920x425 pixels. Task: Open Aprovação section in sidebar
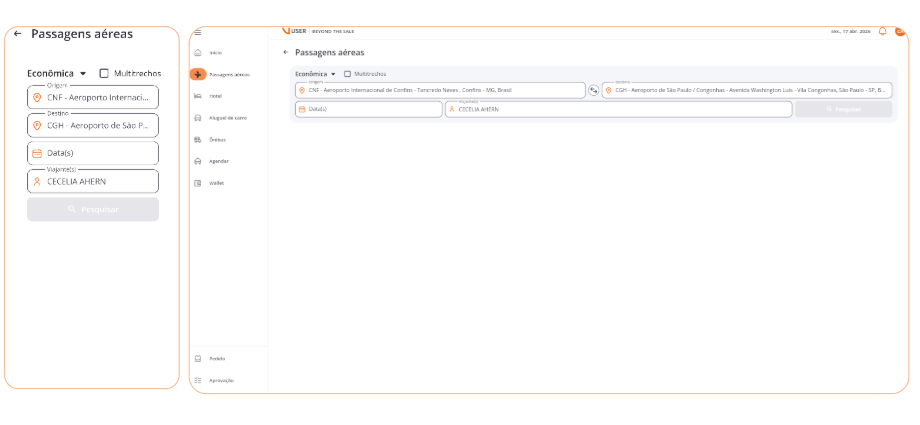tap(221, 380)
